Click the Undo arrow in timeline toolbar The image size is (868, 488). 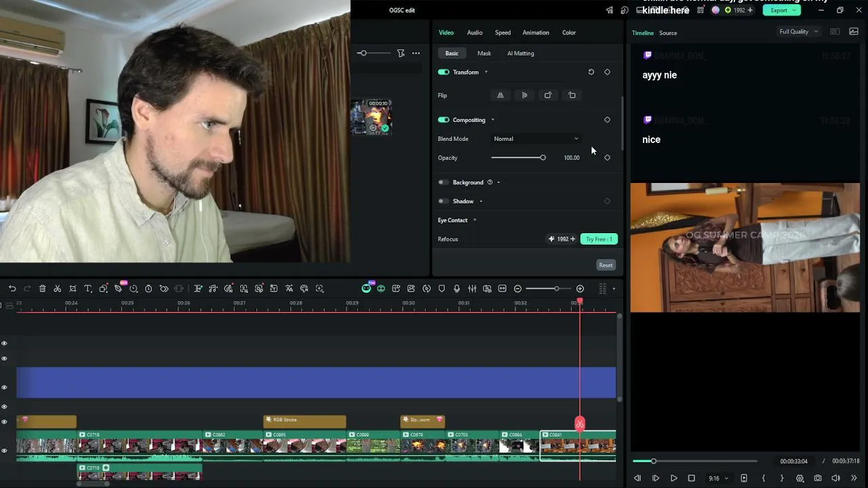(12, 289)
